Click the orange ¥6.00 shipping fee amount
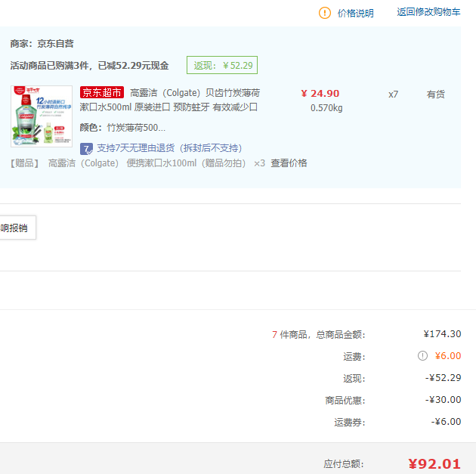 click(447, 356)
